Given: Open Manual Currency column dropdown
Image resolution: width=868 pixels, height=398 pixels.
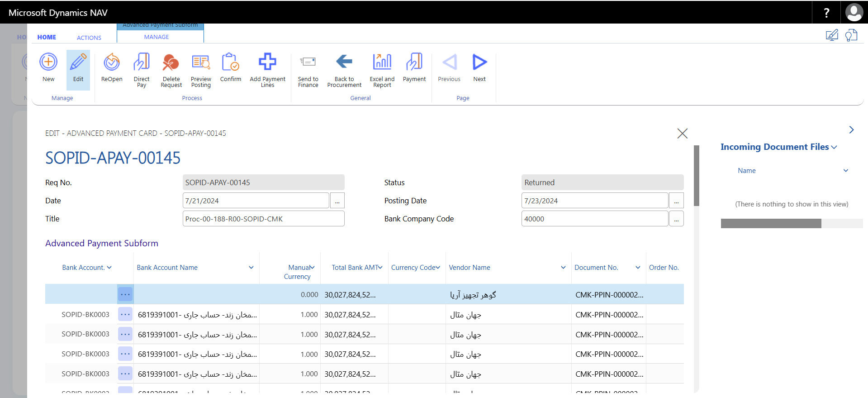Looking at the screenshot, I should coord(312,268).
